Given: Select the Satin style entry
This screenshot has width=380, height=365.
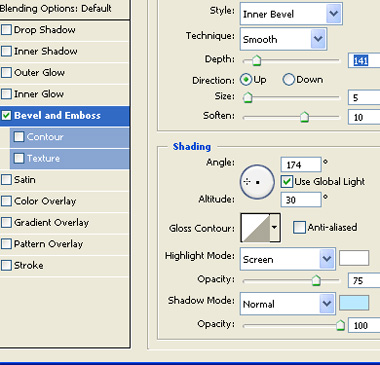Looking at the screenshot, I should (x=25, y=180).
